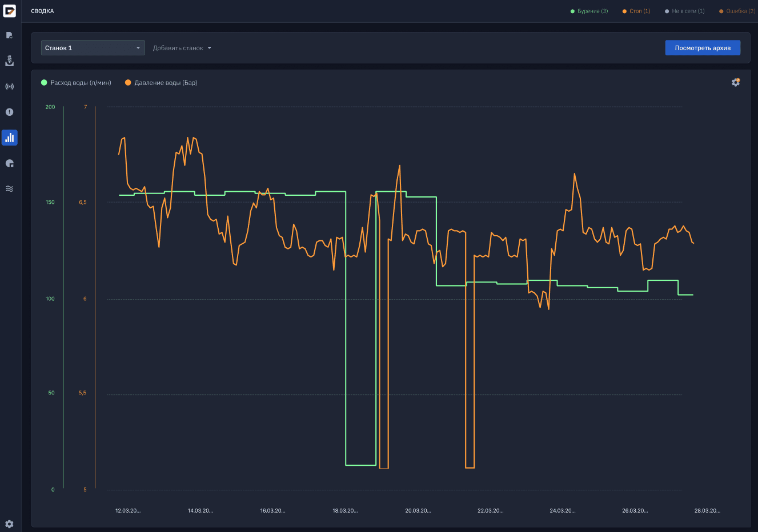758x532 pixels.
Task: Click the 20.03 date label on the axis
Action: [x=418, y=511]
